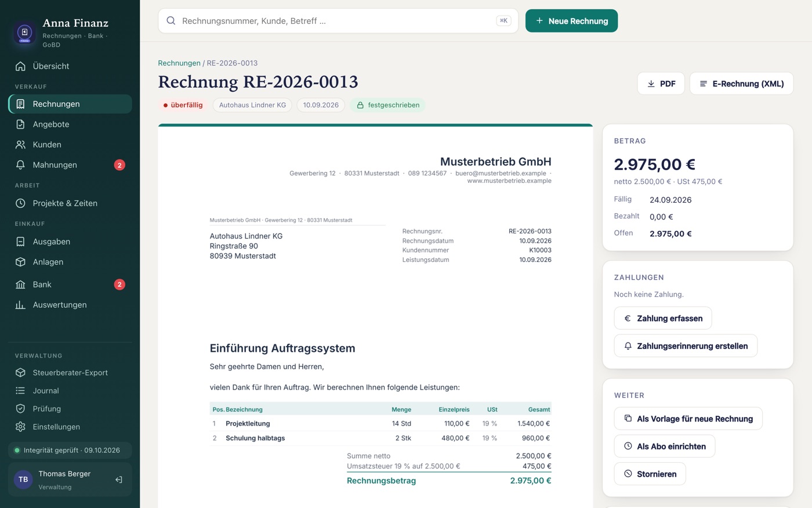Click the document icon beside Angebote
This screenshot has width=812, height=508.
pos(20,124)
